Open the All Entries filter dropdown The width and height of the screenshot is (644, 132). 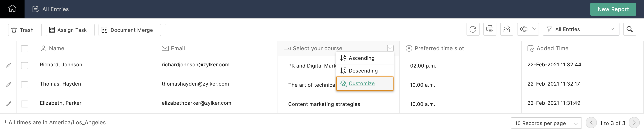point(581,29)
